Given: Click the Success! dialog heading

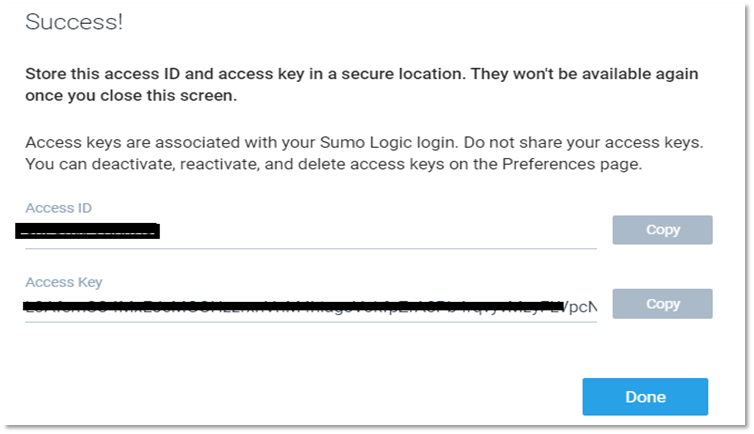Looking at the screenshot, I should 74,22.
